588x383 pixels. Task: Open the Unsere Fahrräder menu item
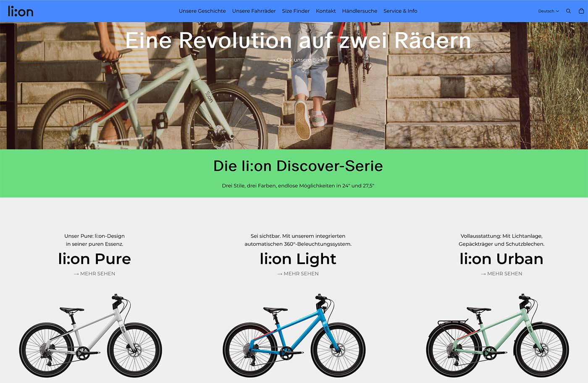[254, 11]
